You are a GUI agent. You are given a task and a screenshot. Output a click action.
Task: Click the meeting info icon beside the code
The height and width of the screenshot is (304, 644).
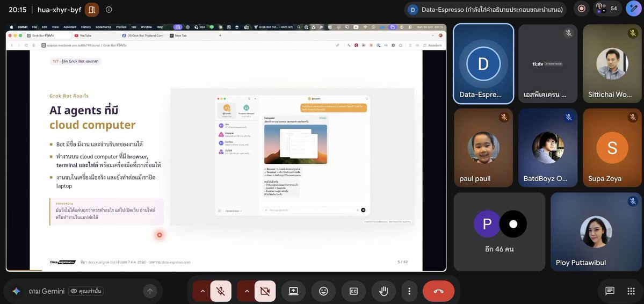pyautogui.click(x=109, y=10)
